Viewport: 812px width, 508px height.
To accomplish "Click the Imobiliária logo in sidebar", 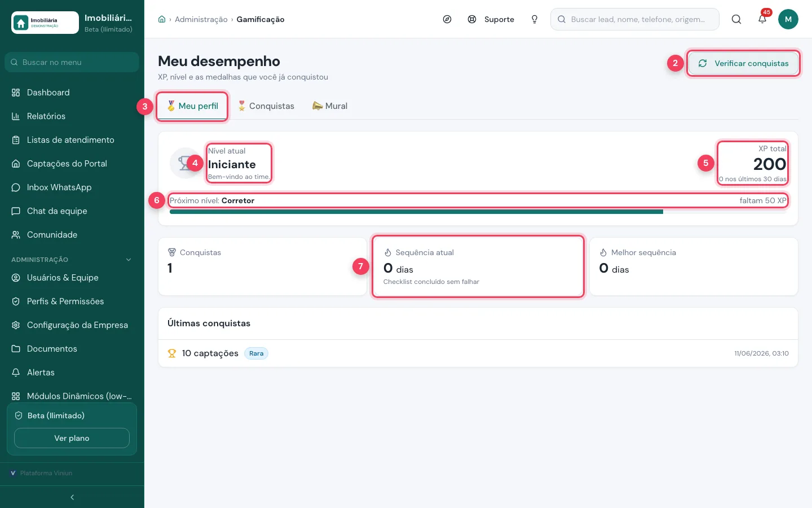I will (x=45, y=23).
